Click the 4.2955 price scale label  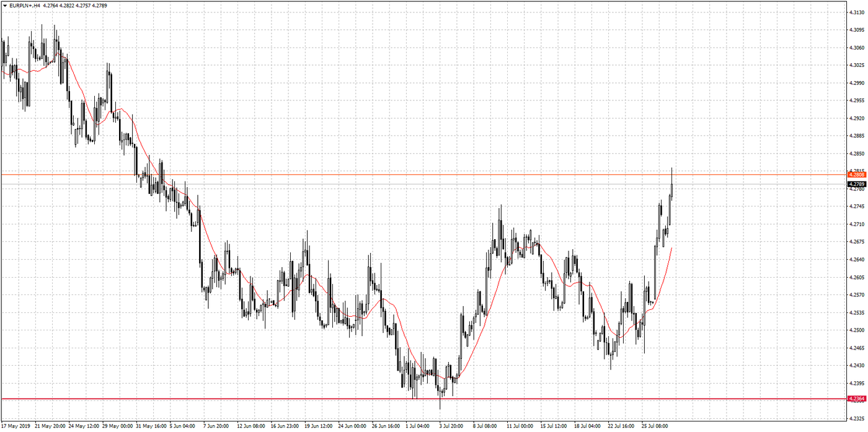pos(856,100)
